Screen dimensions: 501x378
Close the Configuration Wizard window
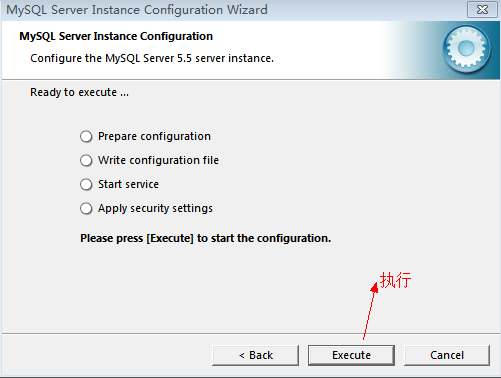tap(482, 9)
